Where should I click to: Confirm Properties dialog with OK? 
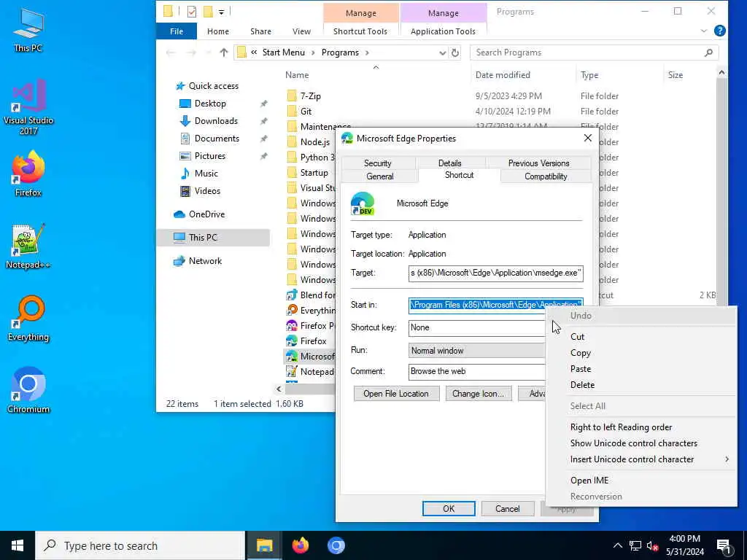(449, 508)
